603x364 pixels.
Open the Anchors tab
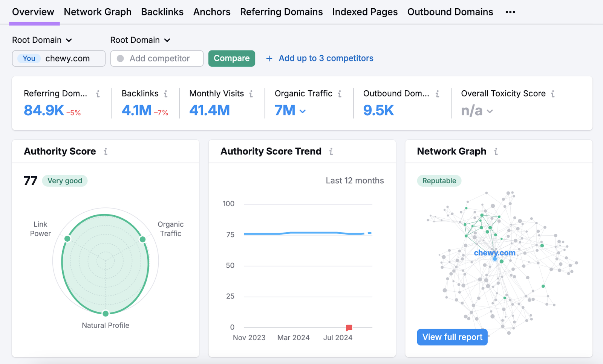point(212,12)
